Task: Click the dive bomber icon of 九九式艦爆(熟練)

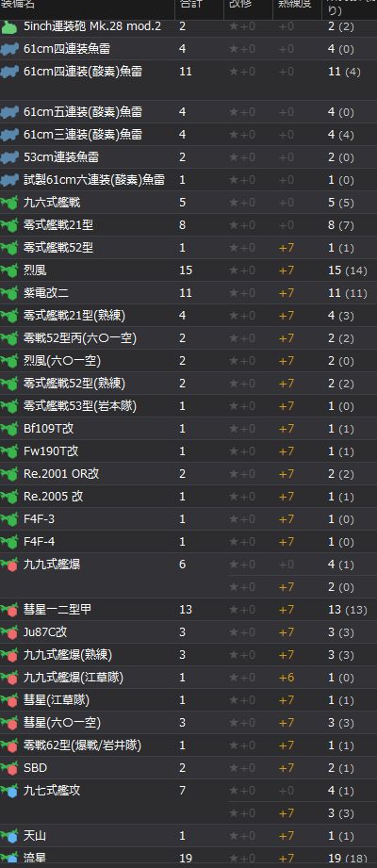Action: point(8,655)
